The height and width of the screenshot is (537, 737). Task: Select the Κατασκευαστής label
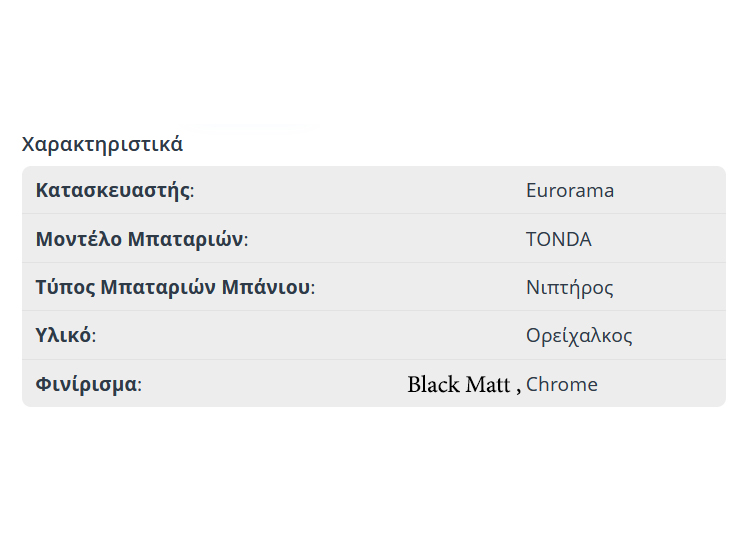pos(113,190)
